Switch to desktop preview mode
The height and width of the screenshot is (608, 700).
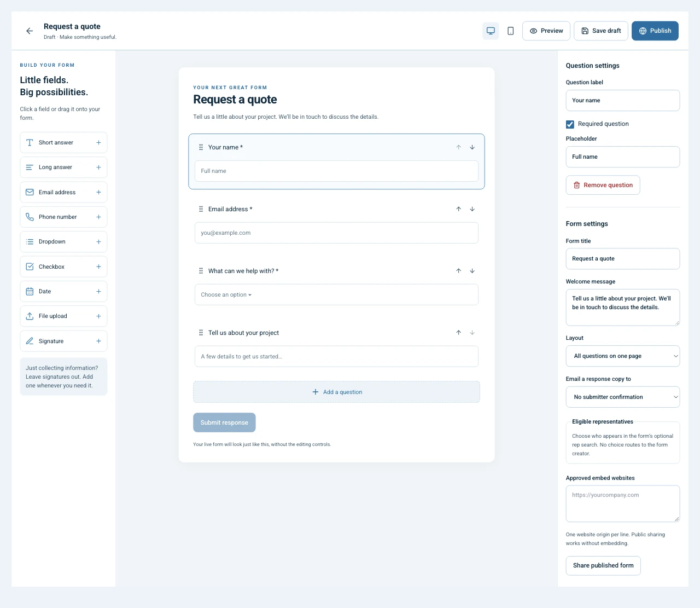click(x=491, y=31)
